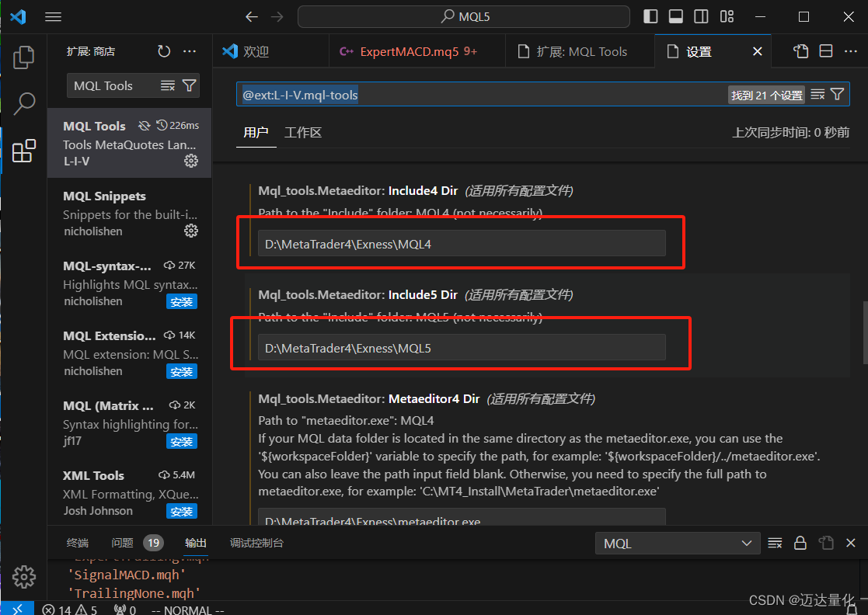The width and height of the screenshot is (868, 615).
Task: Open the 终端 panel tab
Action: pos(78,543)
